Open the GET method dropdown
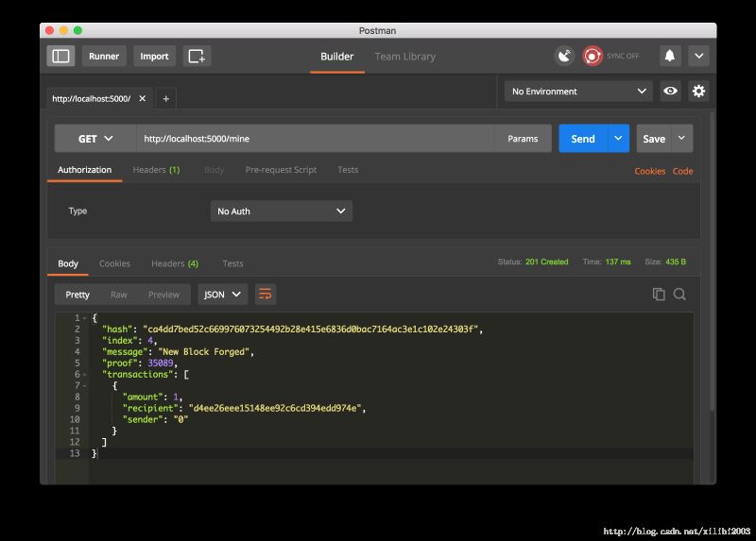Image resolution: width=756 pixels, height=541 pixels. pos(95,139)
